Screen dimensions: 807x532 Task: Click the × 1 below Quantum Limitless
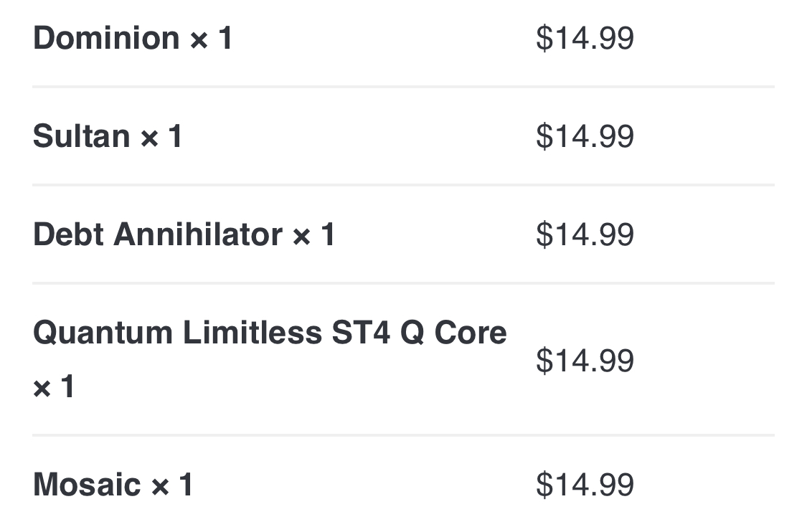[54, 386]
